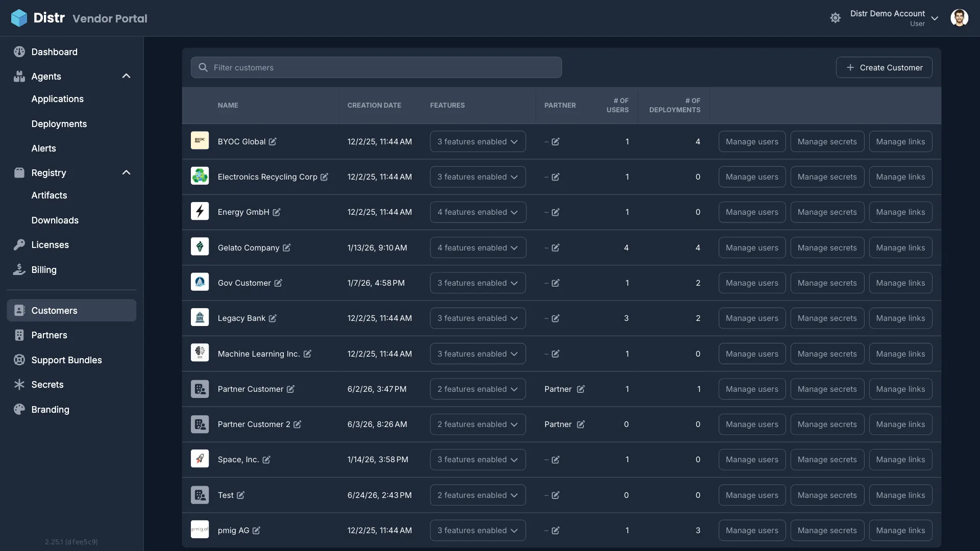The image size is (980, 551).
Task: Click the Create Customer button
Action: click(884, 67)
